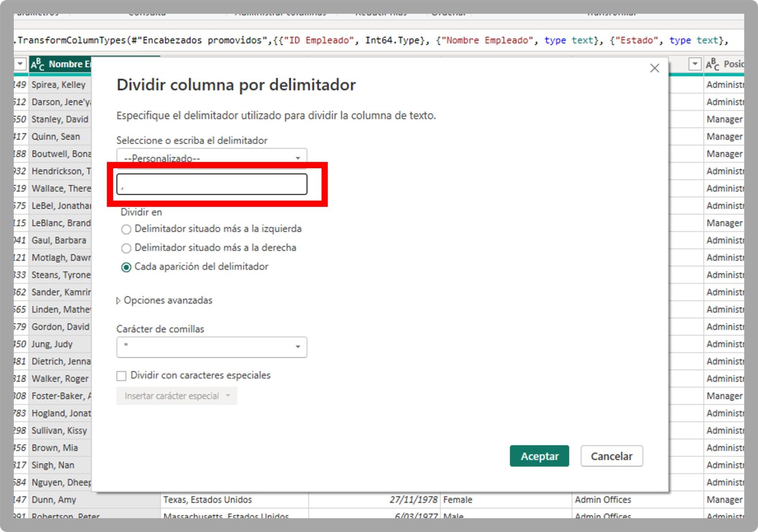The width and height of the screenshot is (758, 532).
Task: Click the Posición cell in Spirea, Kelley row
Action: (x=724, y=85)
